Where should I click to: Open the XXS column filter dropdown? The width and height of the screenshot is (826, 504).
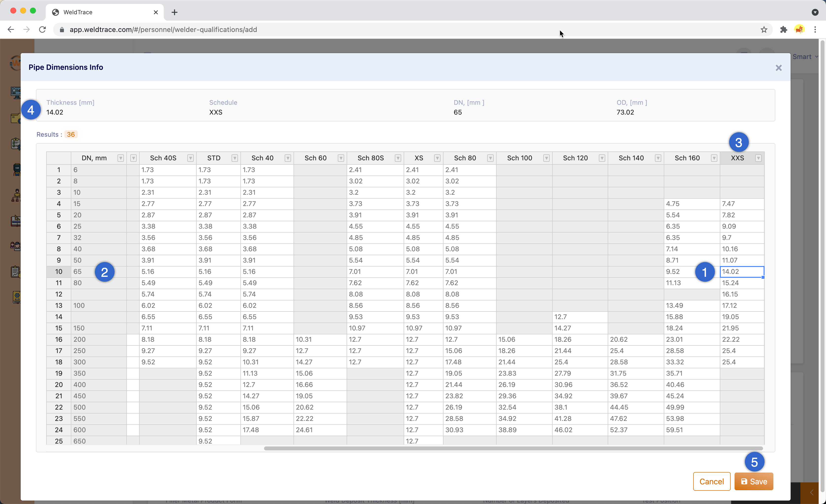pos(758,158)
